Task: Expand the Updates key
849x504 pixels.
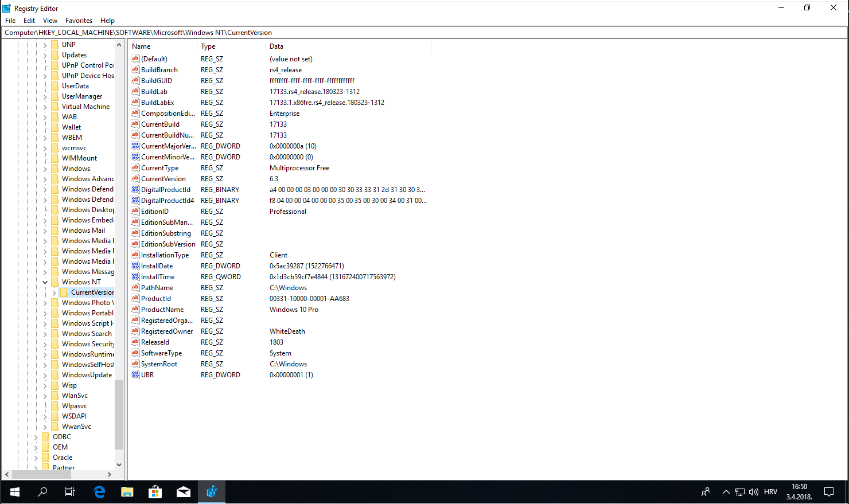Action: click(45, 55)
